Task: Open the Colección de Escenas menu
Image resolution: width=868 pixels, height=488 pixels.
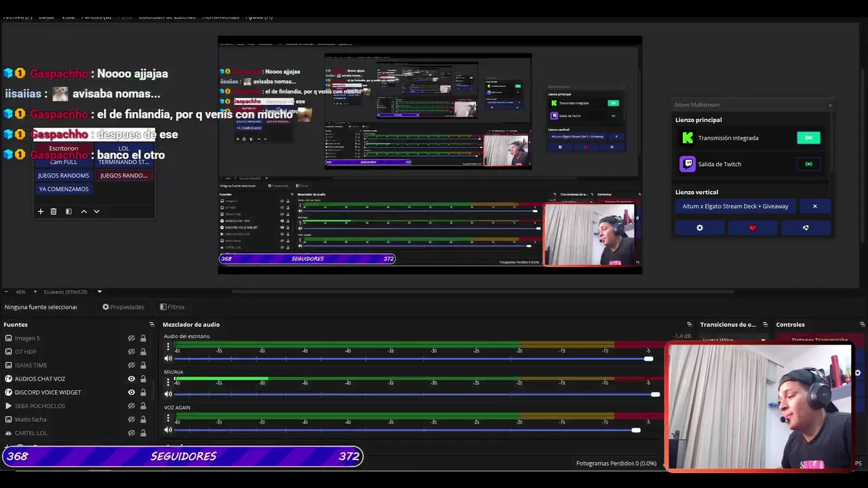Action: click(x=167, y=16)
